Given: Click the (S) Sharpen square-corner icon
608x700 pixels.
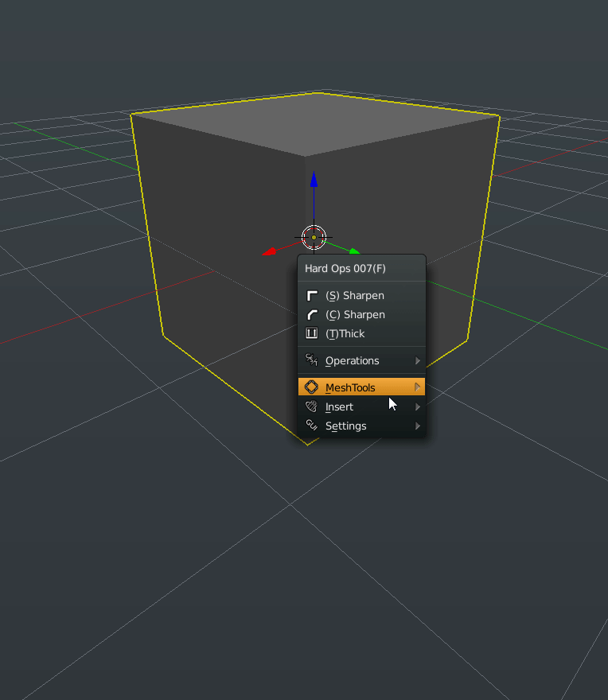Looking at the screenshot, I should pyautogui.click(x=312, y=296).
